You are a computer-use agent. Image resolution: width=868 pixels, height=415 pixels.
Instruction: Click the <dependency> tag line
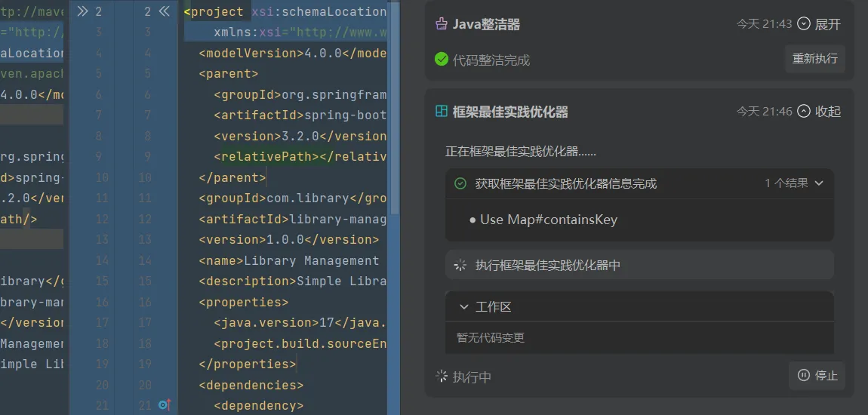[259, 406]
